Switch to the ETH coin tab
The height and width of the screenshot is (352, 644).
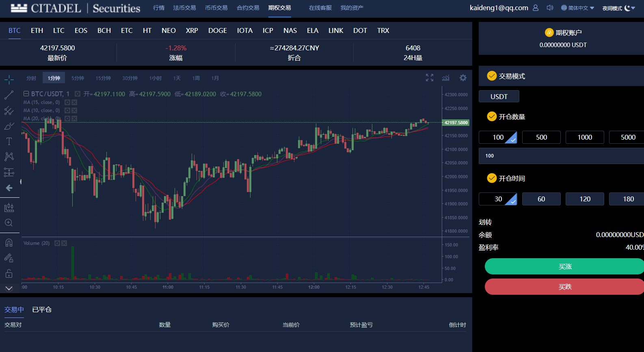point(37,30)
